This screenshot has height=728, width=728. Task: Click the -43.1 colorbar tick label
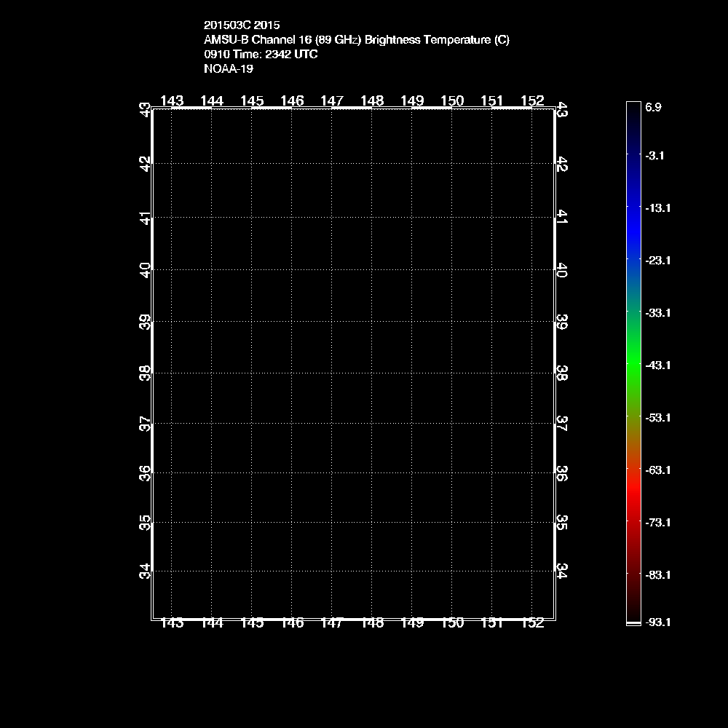tap(657, 365)
